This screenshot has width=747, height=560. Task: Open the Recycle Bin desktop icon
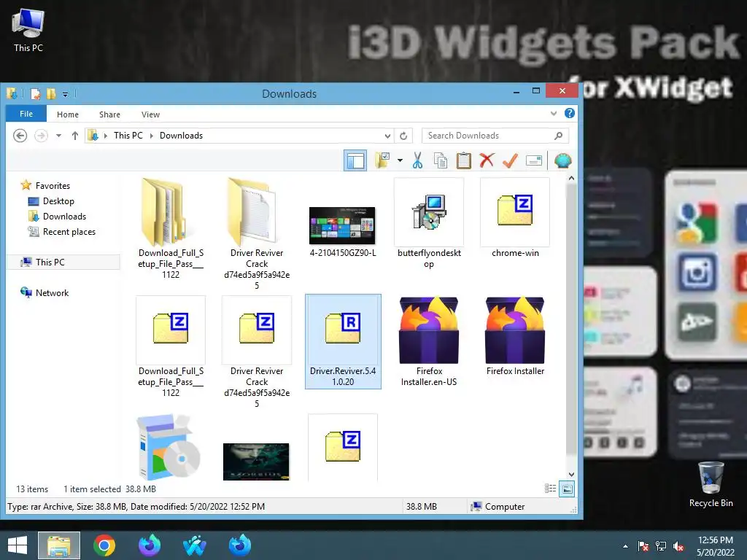pos(711,484)
